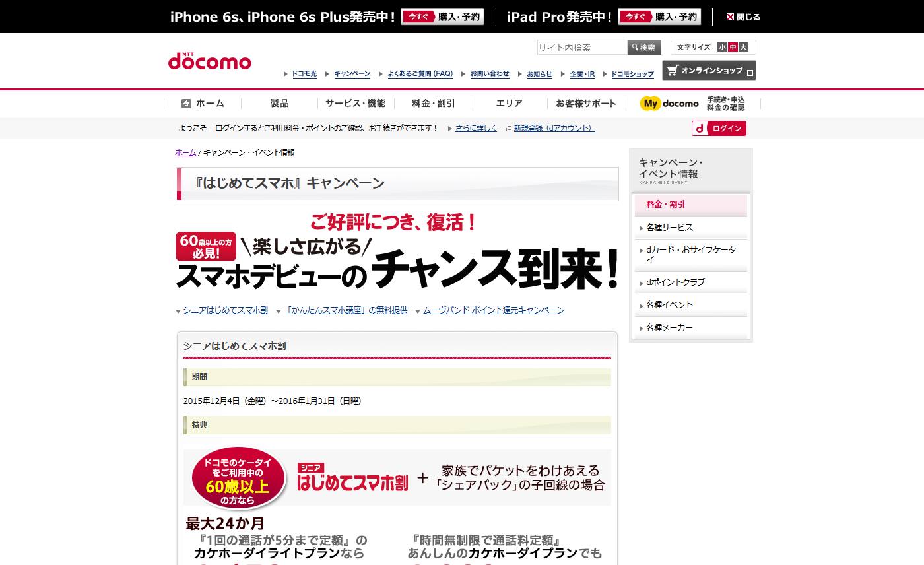Click ホーム breadcrumb link
Viewport: 924px width, 565px height.
185,152
